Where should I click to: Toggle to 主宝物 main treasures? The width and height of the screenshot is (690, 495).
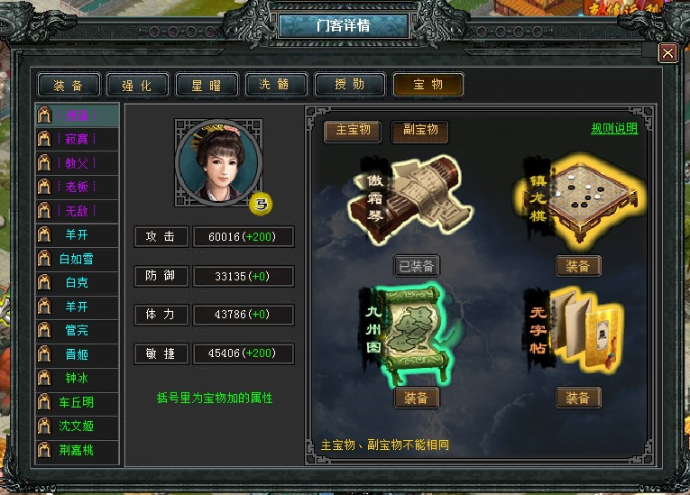[x=352, y=131]
